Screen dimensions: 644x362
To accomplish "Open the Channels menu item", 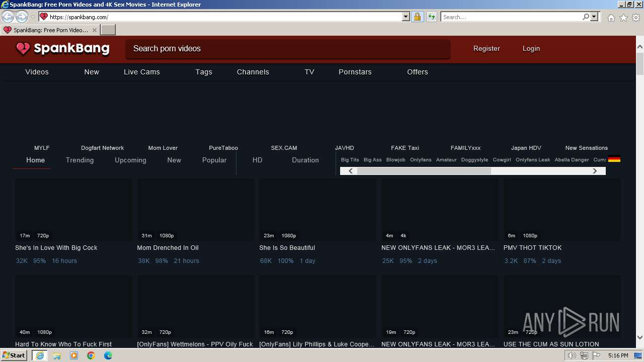I will pyautogui.click(x=253, y=72).
